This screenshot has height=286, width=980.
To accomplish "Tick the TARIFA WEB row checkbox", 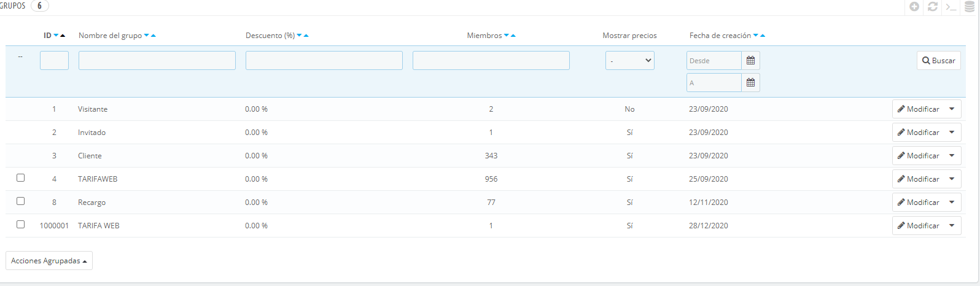I will (20, 224).
